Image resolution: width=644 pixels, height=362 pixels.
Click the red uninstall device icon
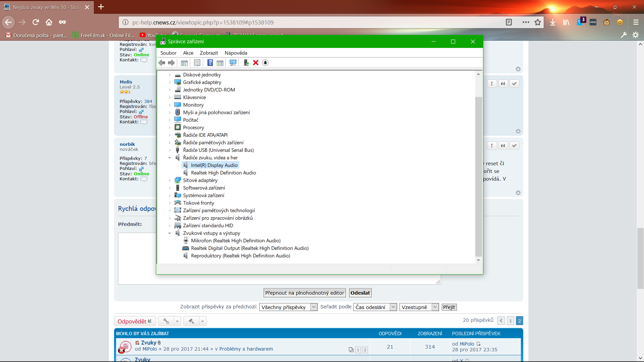click(256, 63)
